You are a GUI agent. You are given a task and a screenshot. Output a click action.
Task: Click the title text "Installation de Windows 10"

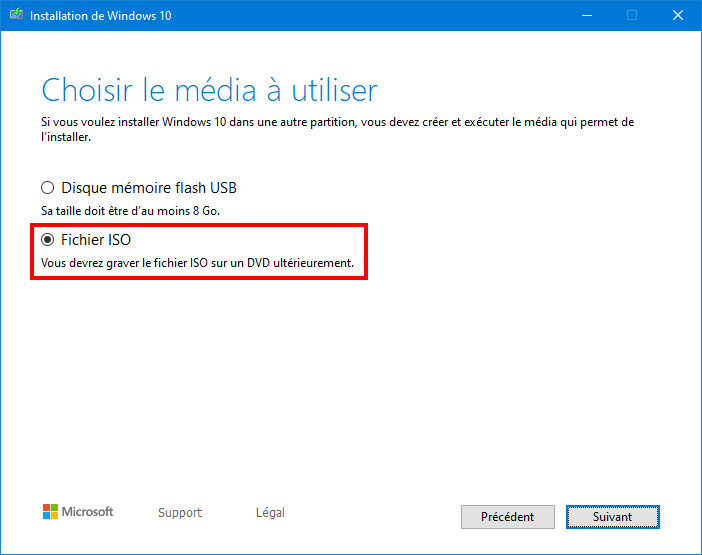tap(101, 16)
